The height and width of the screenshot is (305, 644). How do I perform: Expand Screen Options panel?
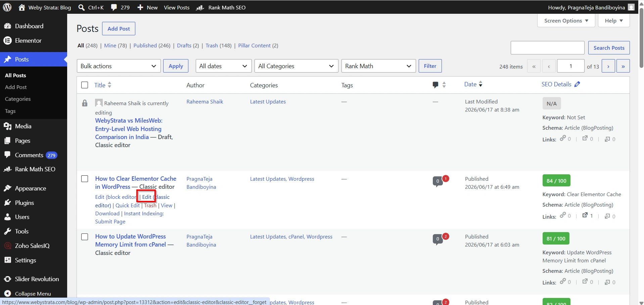(x=566, y=21)
